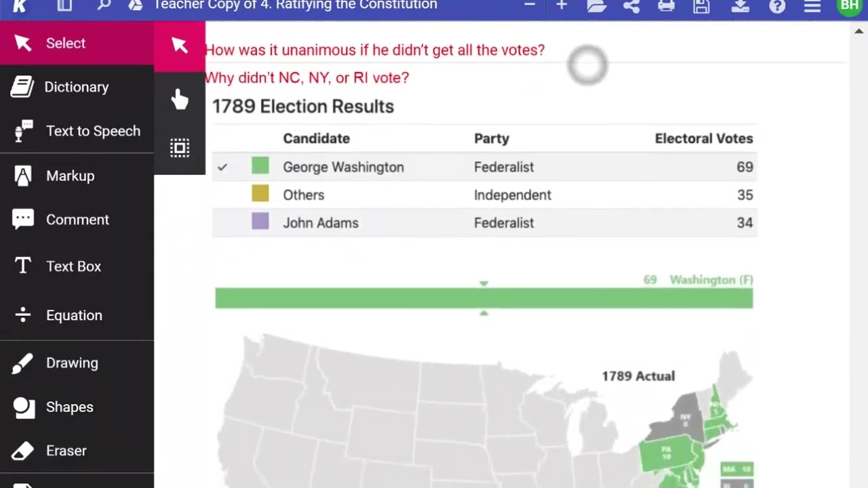Open the hamburger menu in the header
The height and width of the screenshot is (488, 868).
[x=812, y=5]
